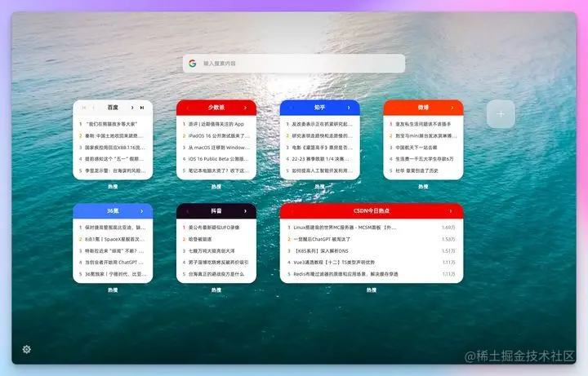Viewport: 588px width, 376px height.
Task: Click the CSDN今日热点 card title
Action: pos(372,211)
